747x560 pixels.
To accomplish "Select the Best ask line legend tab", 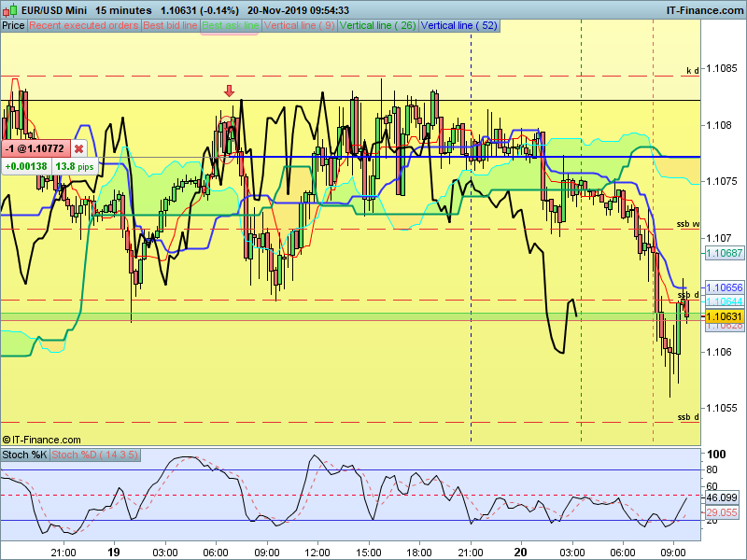I will point(230,26).
